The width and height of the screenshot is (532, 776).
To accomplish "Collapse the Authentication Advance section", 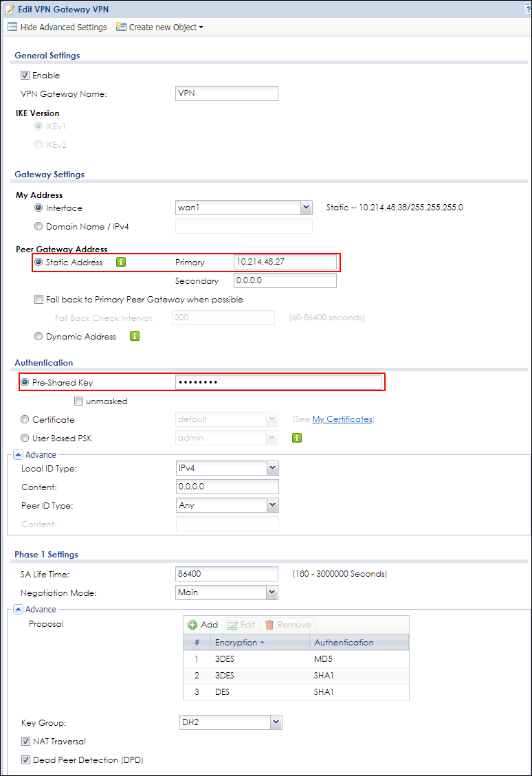I will [18, 454].
